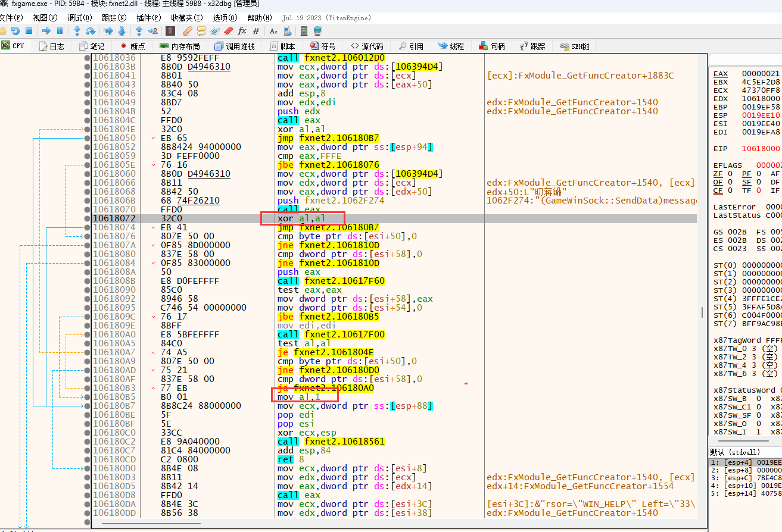Open the 调试(D) menu
The width and height of the screenshot is (782, 532).
coord(79,18)
